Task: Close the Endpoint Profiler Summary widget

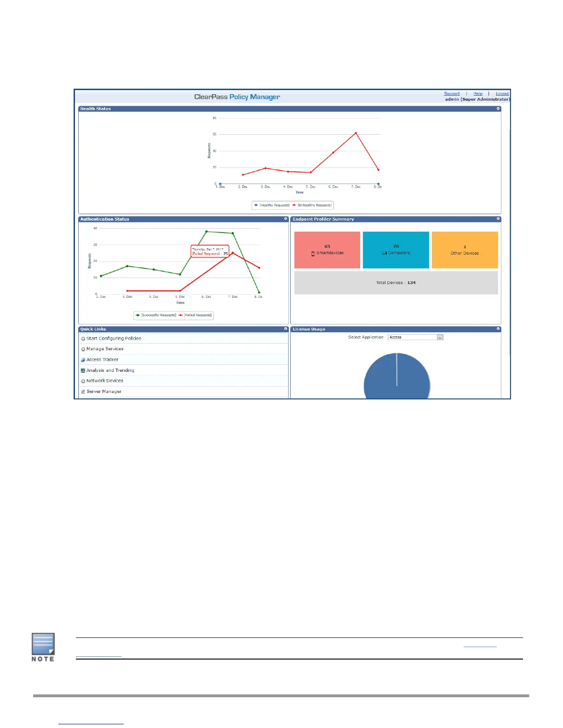Action: pos(498,219)
